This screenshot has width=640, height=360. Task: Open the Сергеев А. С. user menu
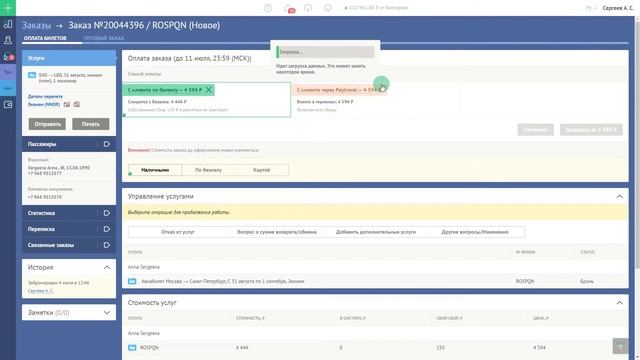coord(618,8)
